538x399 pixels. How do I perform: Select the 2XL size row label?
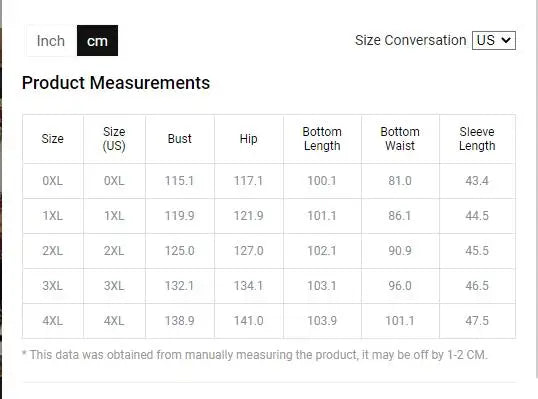pyautogui.click(x=52, y=251)
